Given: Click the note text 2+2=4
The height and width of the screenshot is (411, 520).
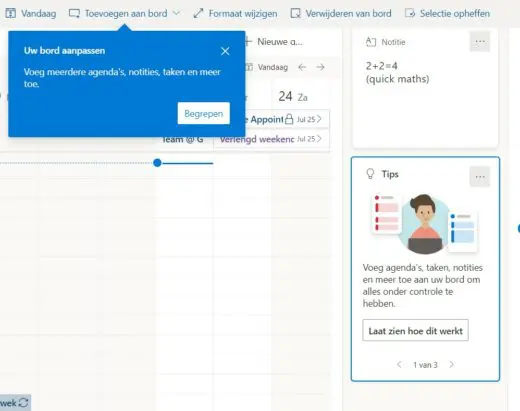Looking at the screenshot, I should point(382,66).
